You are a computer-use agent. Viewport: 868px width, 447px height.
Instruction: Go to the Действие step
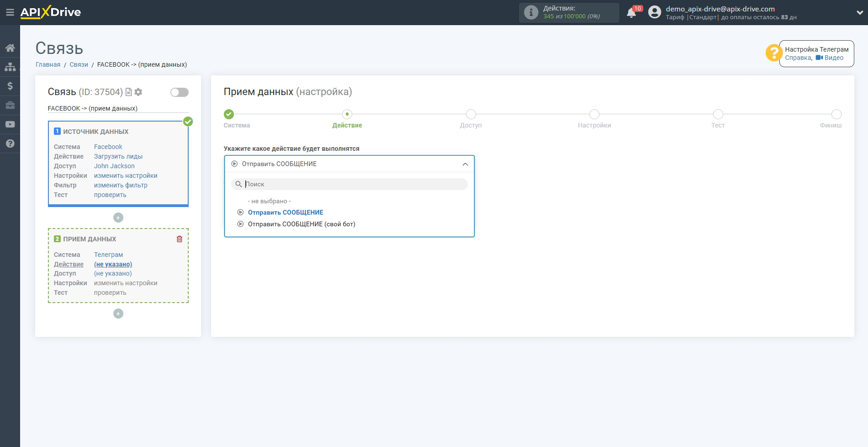(x=347, y=114)
